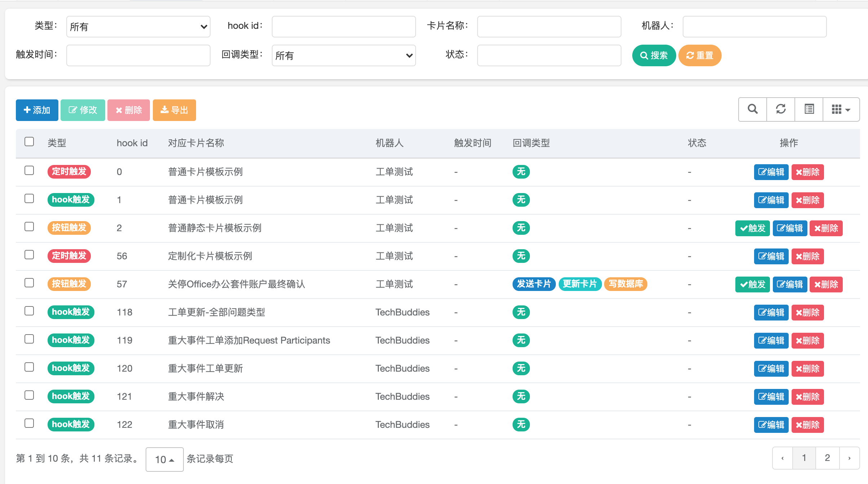Click the refresh table icon
The image size is (868, 484).
781,109
